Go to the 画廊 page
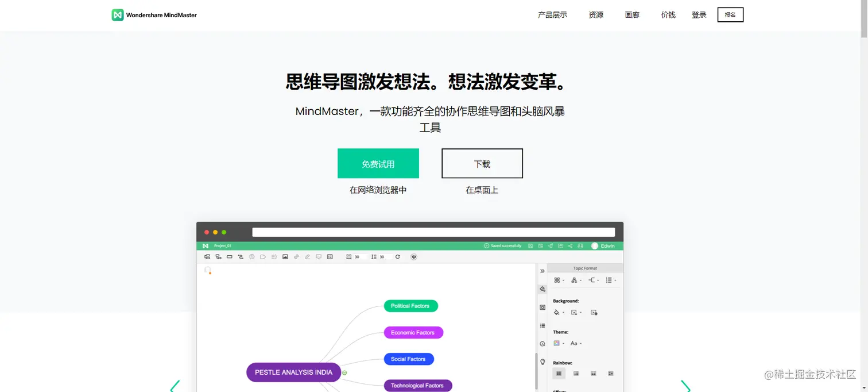 [x=632, y=15]
